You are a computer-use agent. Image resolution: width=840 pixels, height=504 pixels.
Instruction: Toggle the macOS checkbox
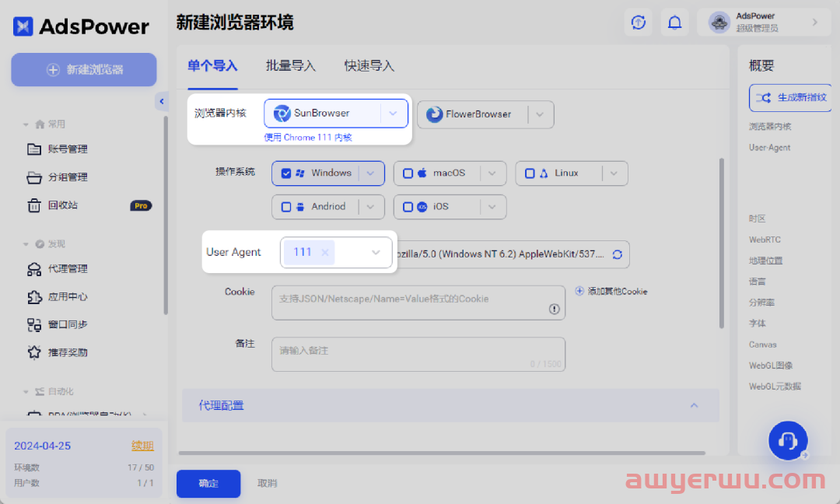(408, 173)
